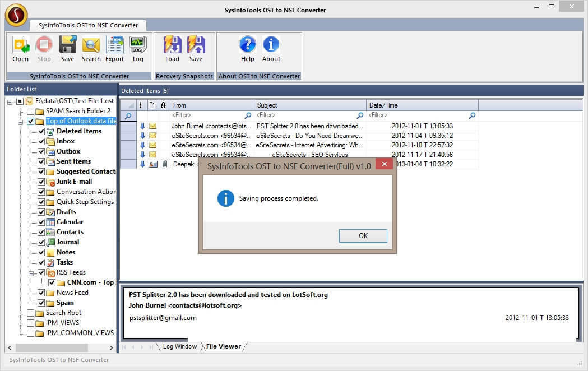Collapse the Test File 1.ost root node
Viewport: 588px width, 371px height.
(x=10, y=101)
